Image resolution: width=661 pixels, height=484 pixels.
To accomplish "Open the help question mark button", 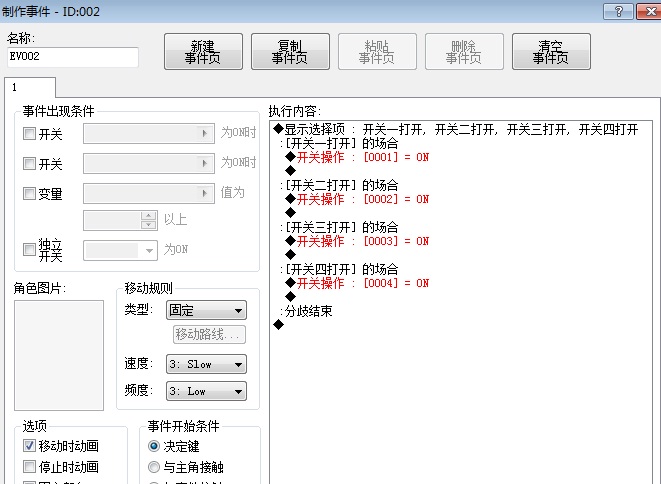I will (x=618, y=11).
